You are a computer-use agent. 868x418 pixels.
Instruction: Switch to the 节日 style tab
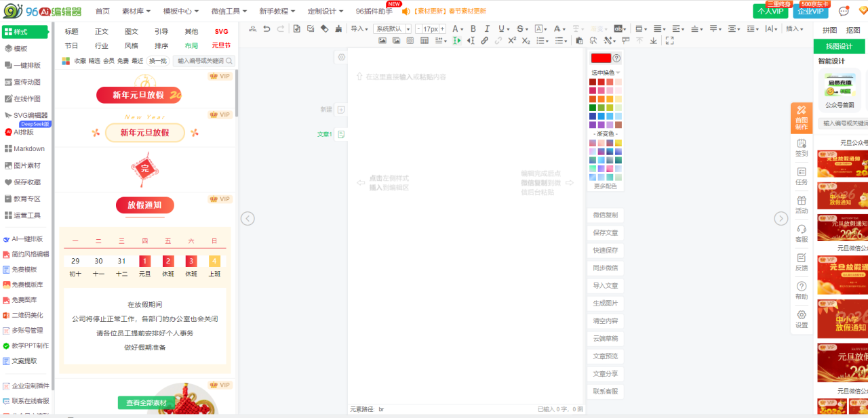pos(71,45)
